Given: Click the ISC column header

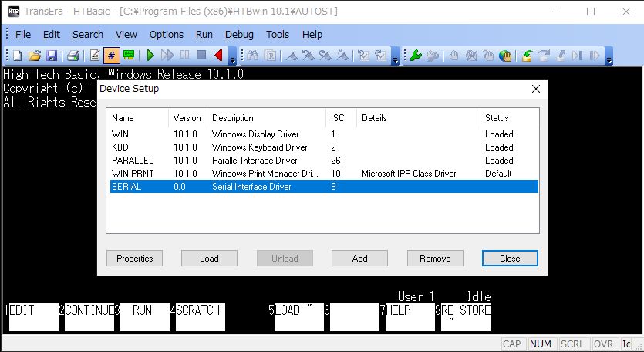Looking at the screenshot, I should click(x=342, y=118).
